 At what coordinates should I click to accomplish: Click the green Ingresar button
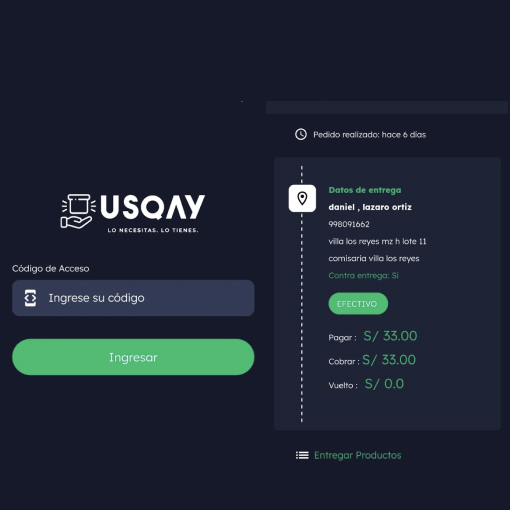(x=133, y=357)
